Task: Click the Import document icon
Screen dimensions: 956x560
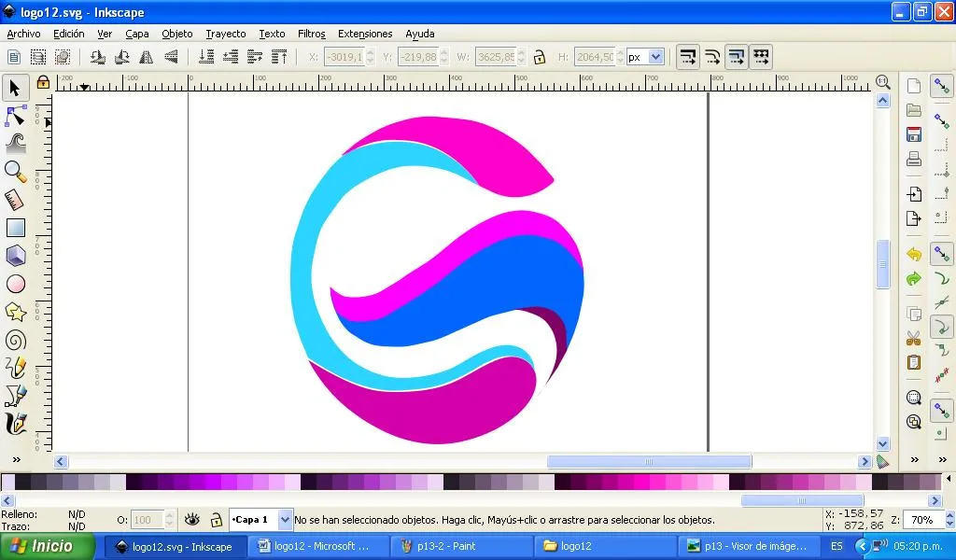Action: pos(913,194)
